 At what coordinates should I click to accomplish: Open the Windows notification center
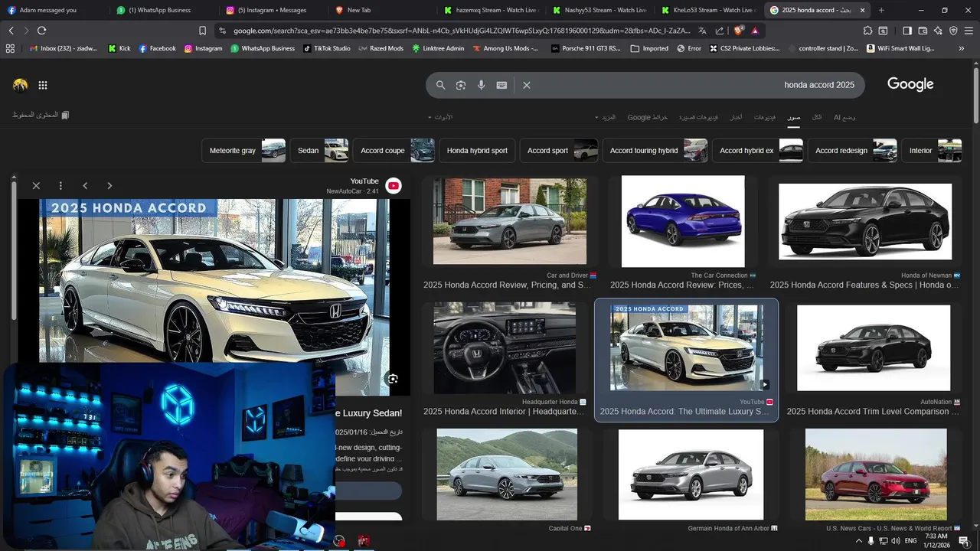(x=964, y=541)
